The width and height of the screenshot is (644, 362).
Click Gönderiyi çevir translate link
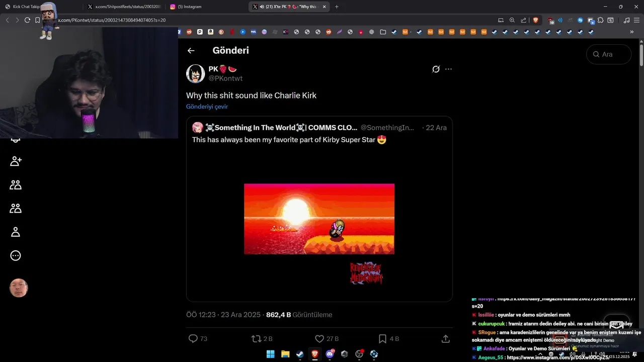point(207,107)
